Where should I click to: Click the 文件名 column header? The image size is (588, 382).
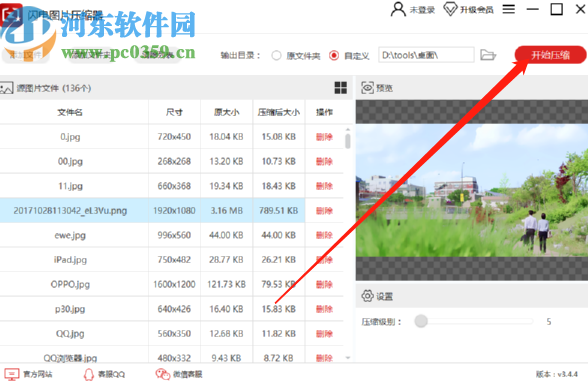click(x=70, y=112)
